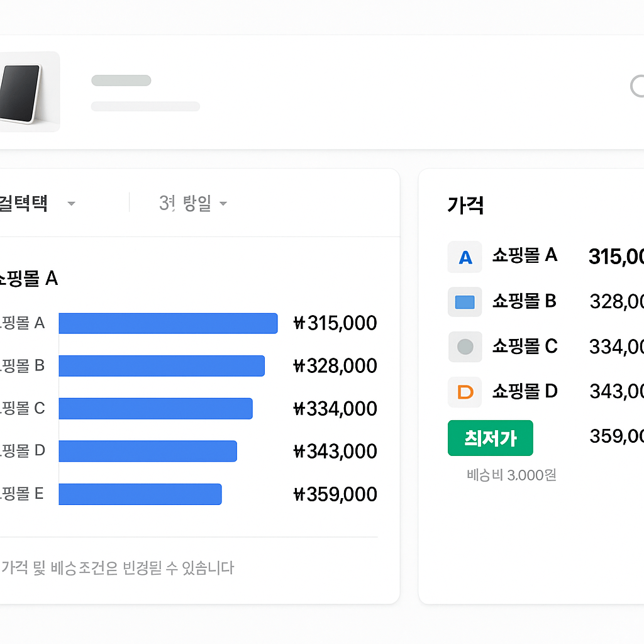The height and width of the screenshot is (644, 644).
Task: Click the price disclaimer text at the bottom
Action: (x=116, y=567)
